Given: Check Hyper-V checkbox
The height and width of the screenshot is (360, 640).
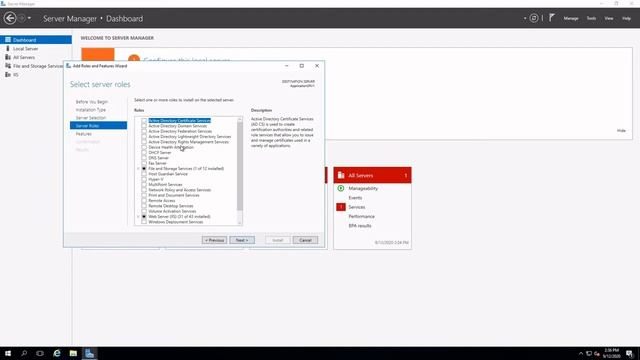Looking at the screenshot, I should coord(144,179).
